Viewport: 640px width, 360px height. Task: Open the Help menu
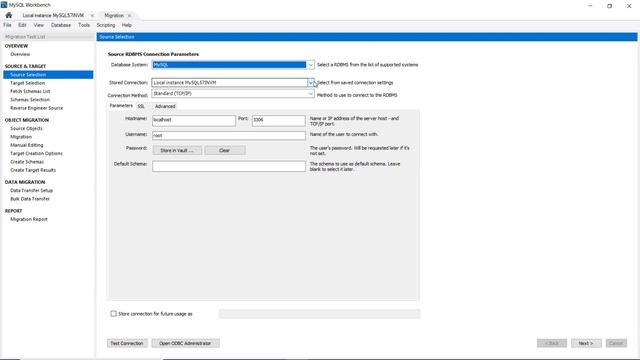tap(127, 25)
